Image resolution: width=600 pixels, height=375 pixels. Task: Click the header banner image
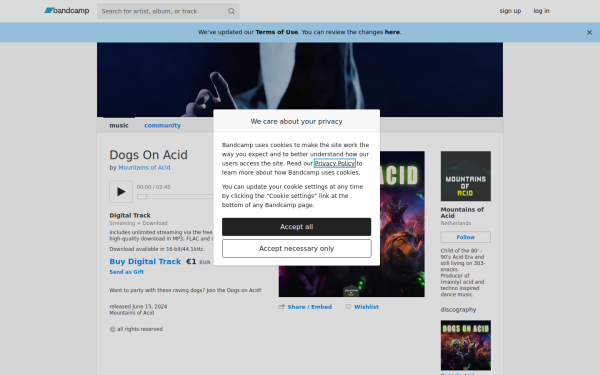300,80
